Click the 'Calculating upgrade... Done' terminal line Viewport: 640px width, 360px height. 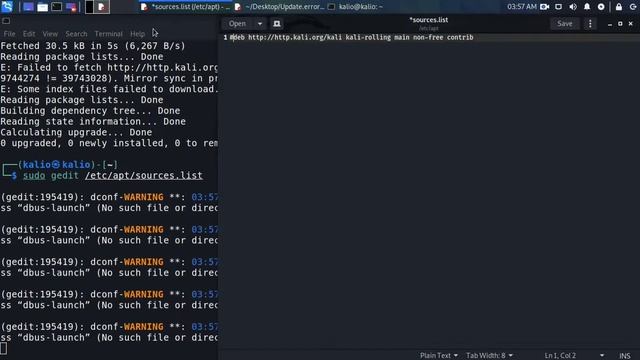tap(76, 132)
